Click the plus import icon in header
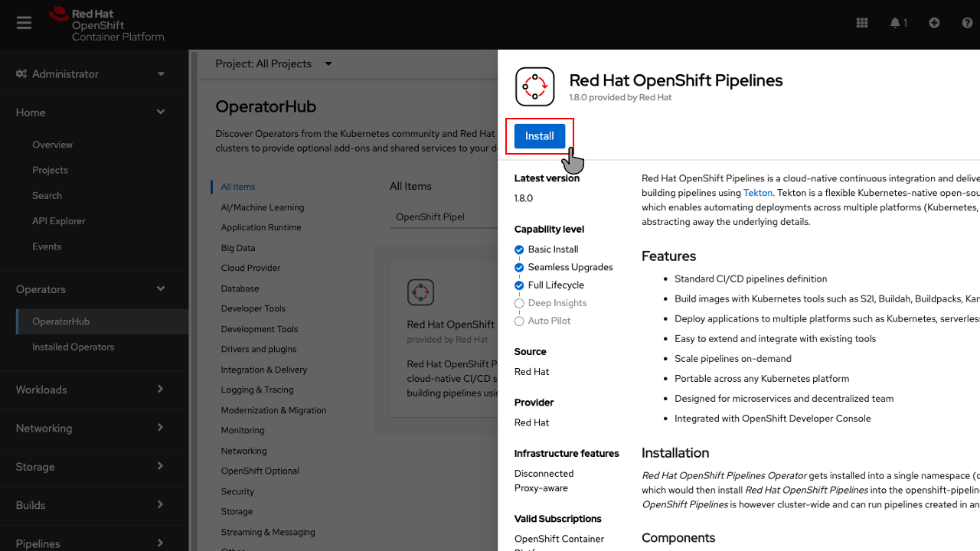The image size is (980, 551). [x=934, y=23]
